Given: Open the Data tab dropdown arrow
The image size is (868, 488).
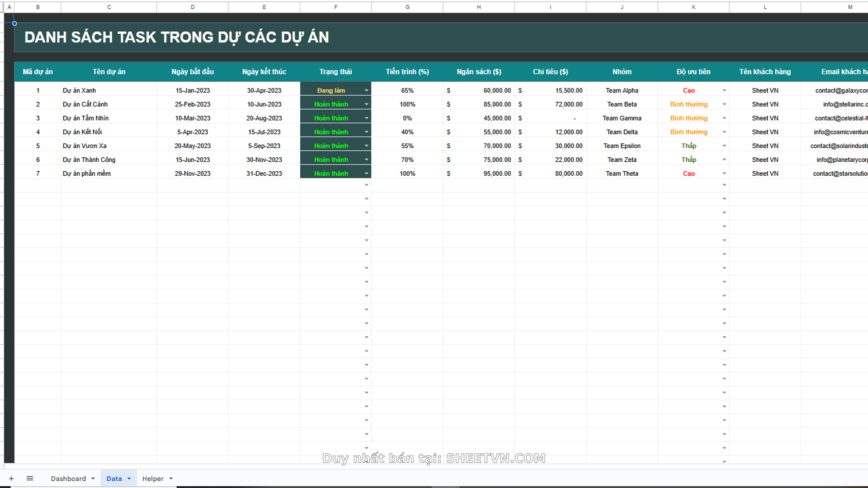Looking at the screenshot, I should [x=129, y=479].
